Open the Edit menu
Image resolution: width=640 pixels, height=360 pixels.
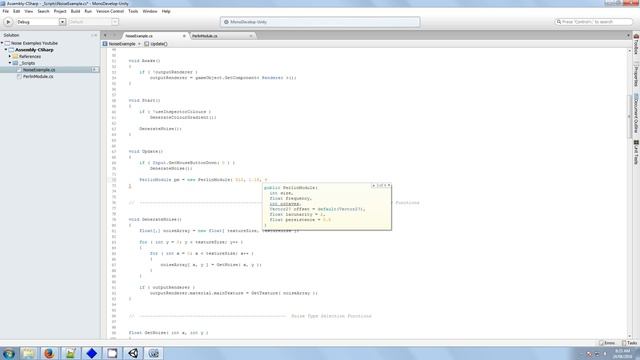pyautogui.click(x=16, y=11)
